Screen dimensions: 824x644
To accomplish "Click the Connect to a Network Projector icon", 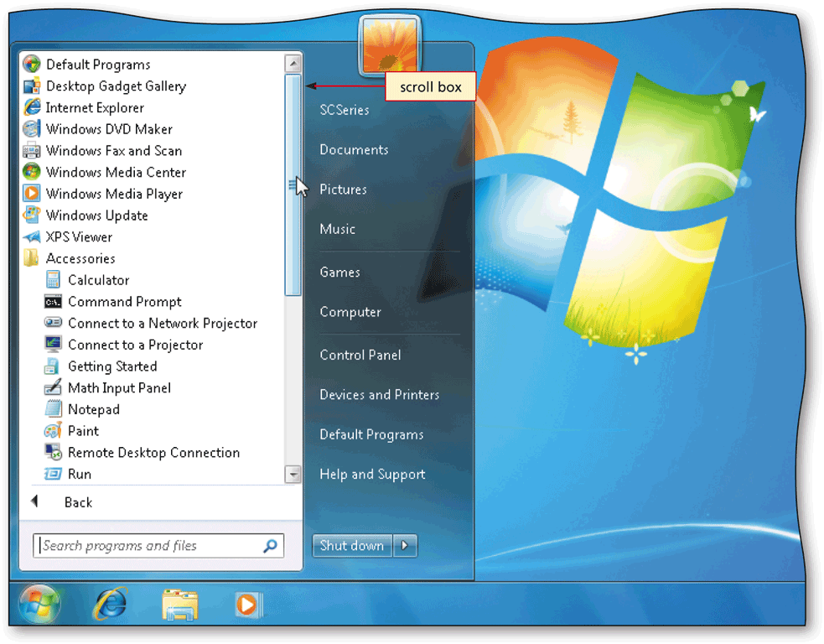I will 53,322.
